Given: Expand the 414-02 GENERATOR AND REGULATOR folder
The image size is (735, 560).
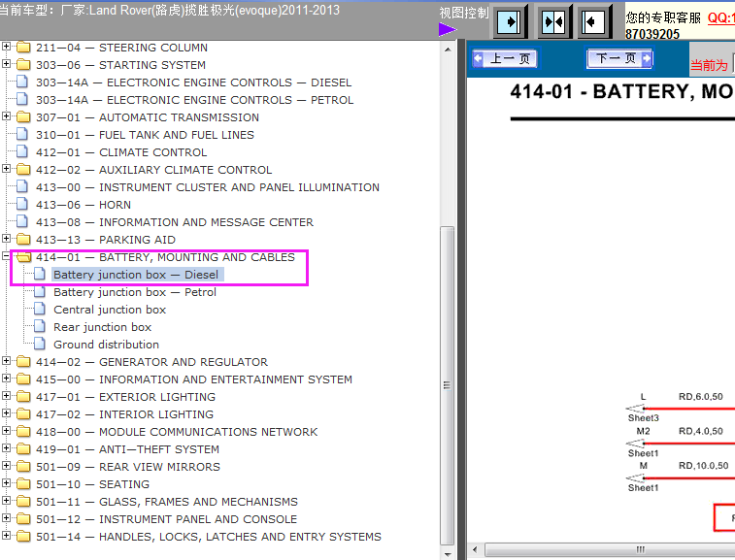Looking at the screenshot, I should (6, 361).
